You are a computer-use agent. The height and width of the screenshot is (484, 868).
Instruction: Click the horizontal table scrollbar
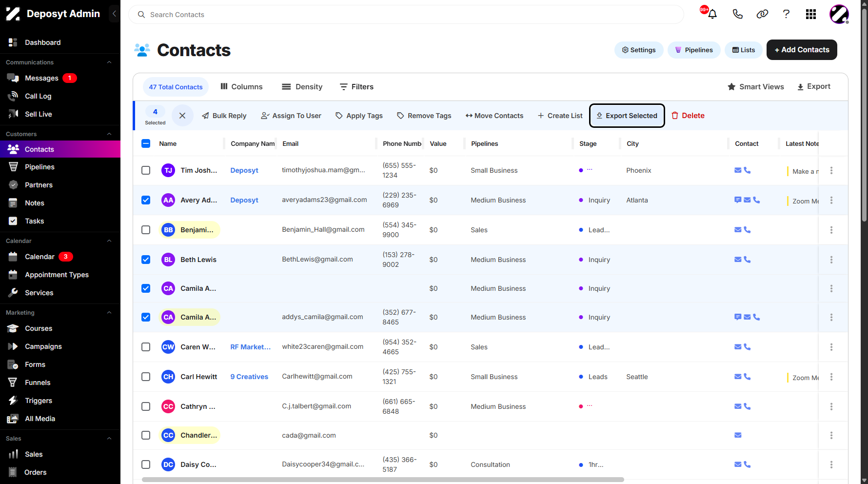pos(383,480)
